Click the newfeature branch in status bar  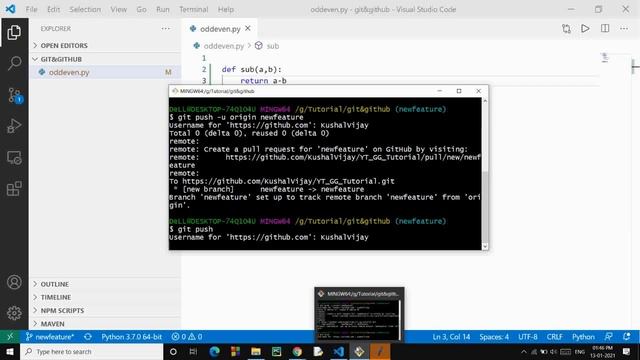pyautogui.click(x=50, y=337)
